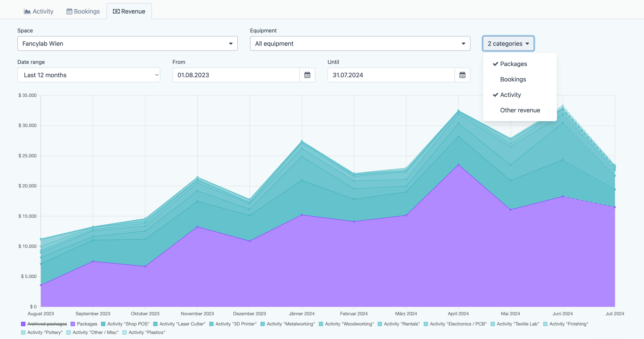Toggle Activity "Pottery" legend entry
The width and height of the screenshot is (644, 339).
tap(42, 332)
